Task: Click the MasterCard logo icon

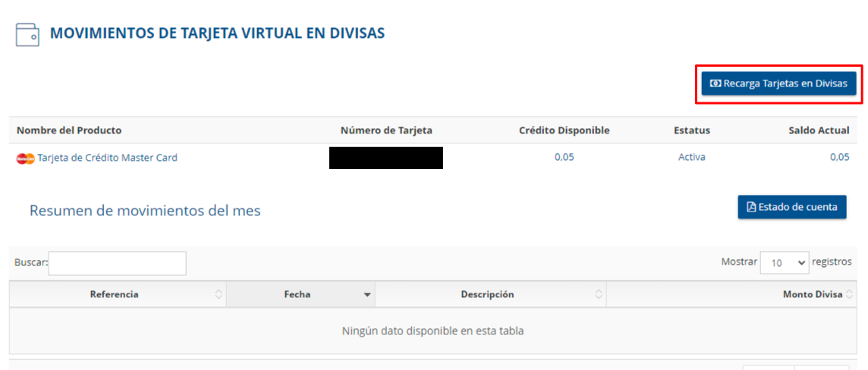Action: click(x=26, y=158)
